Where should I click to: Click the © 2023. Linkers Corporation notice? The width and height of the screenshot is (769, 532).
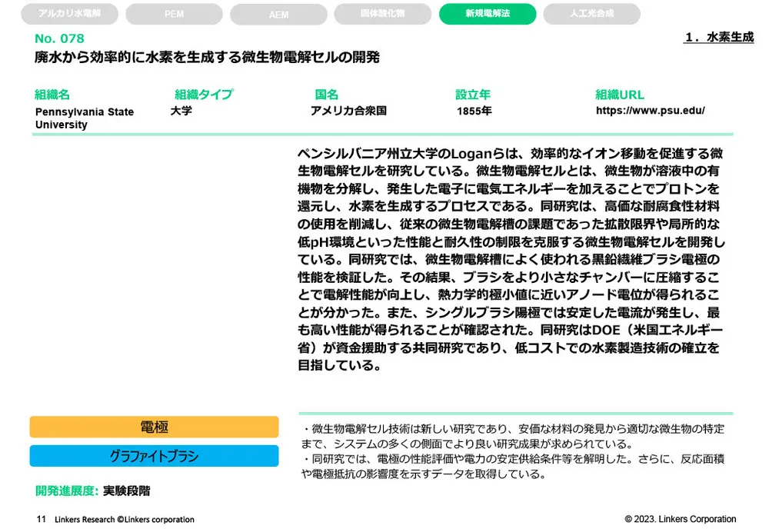pyautogui.click(x=681, y=519)
